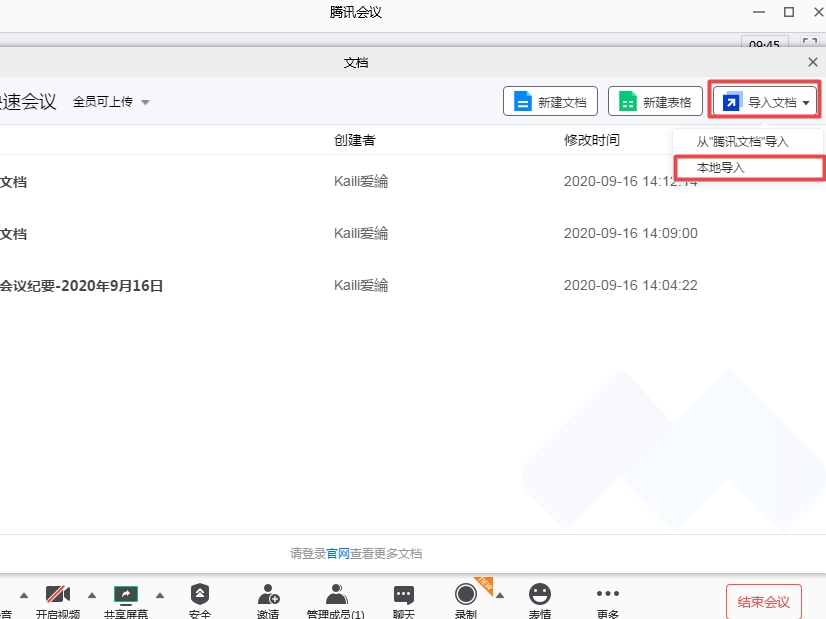Toggle fullscreen icon near meeting timer
826x619 pixels.
click(810, 42)
